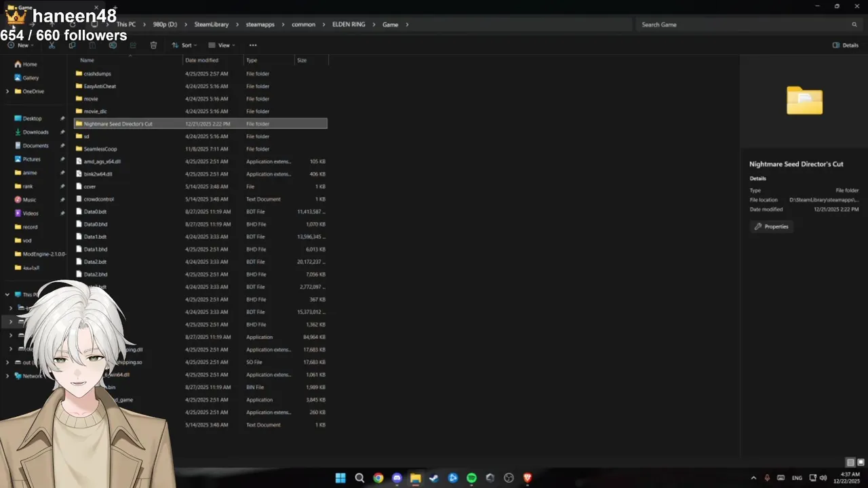Open record folder in navigation pane
The height and width of the screenshot is (488, 868).
26,227
